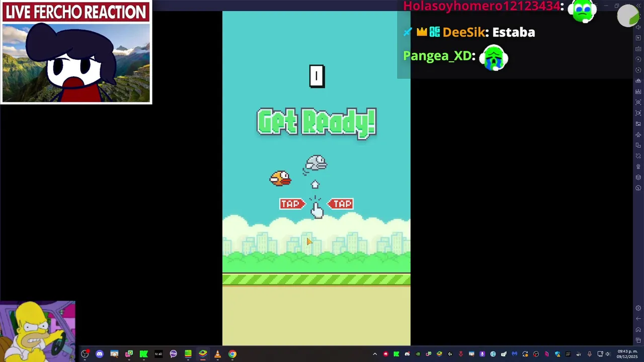This screenshot has width=644, height=362.
Task: Take a screenshot with the camera icon
Action: (638, 102)
